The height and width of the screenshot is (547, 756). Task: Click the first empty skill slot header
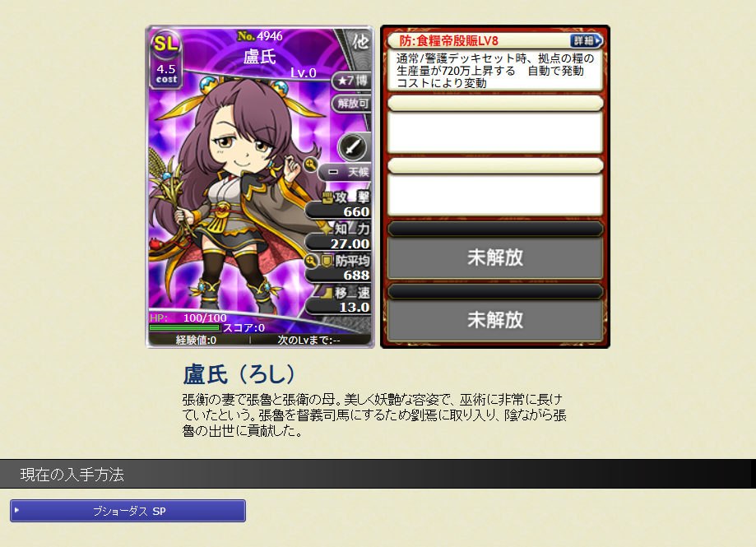pos(495,103)
